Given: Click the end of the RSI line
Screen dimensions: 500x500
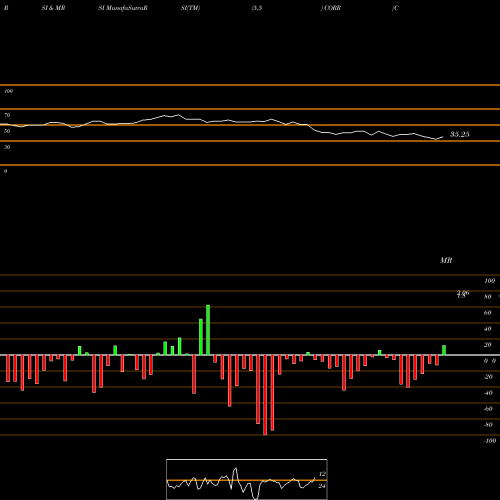Looking at the screenshot, I should [x=443, y=137].
